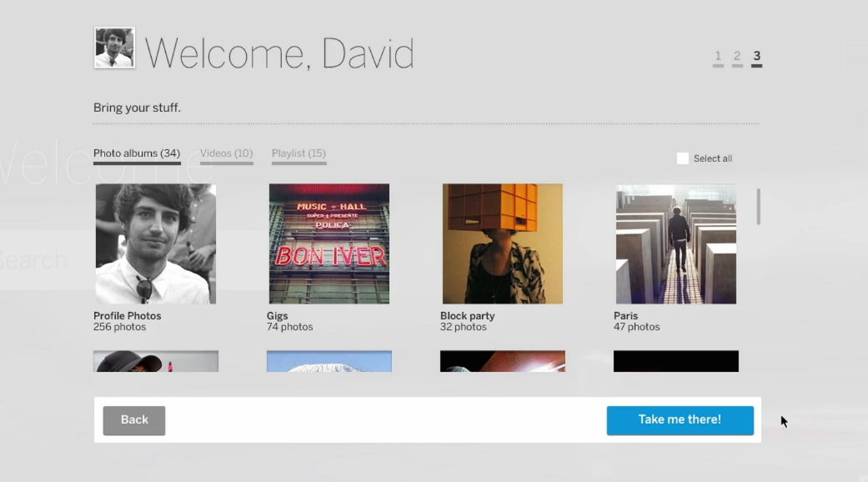Select the Profile Photos album thumbnail
Viewport: 868px width, 482px height.
(156, 244)
